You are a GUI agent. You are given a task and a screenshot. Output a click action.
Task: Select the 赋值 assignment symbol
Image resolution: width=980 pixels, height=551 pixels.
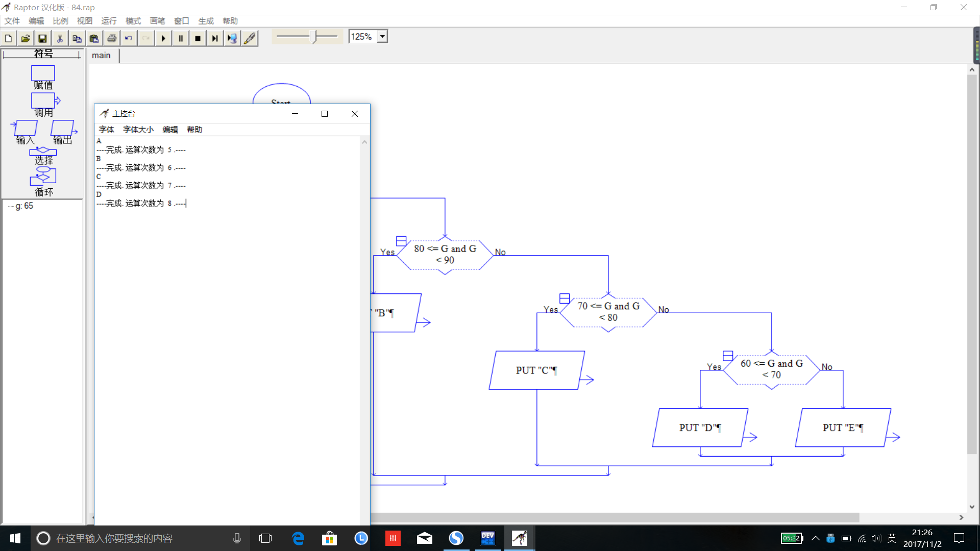[x=43, y=73]
